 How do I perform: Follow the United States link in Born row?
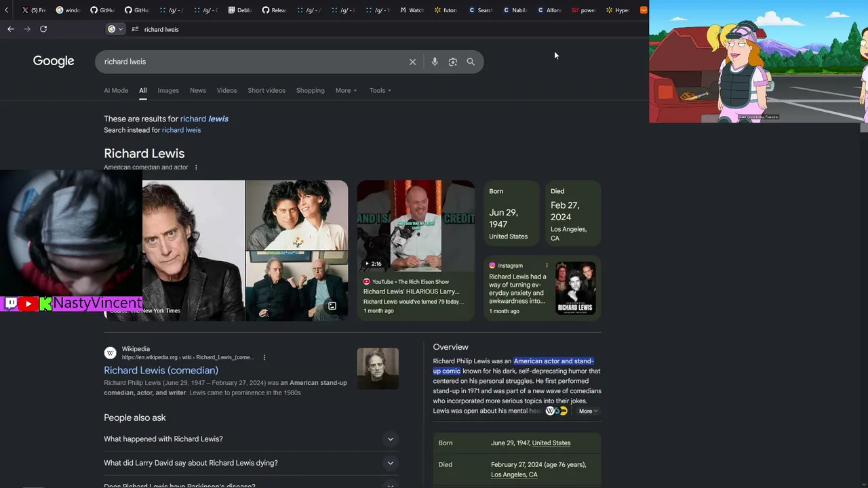pos(551,443)
